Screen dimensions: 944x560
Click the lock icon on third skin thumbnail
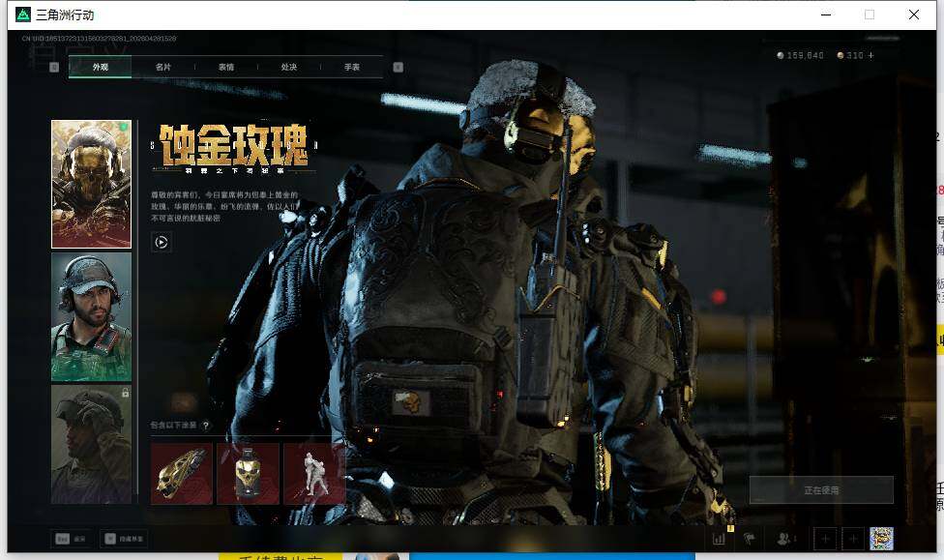tap(125, 393)
